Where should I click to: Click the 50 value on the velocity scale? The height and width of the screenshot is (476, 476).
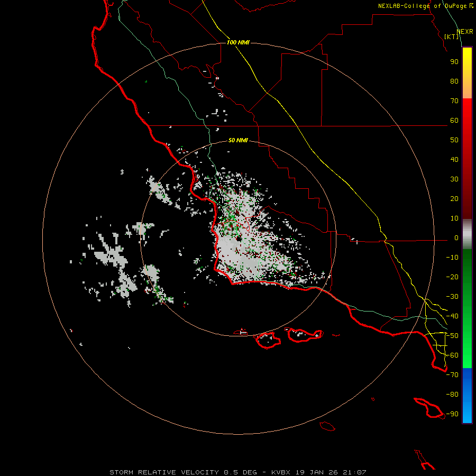454,140
